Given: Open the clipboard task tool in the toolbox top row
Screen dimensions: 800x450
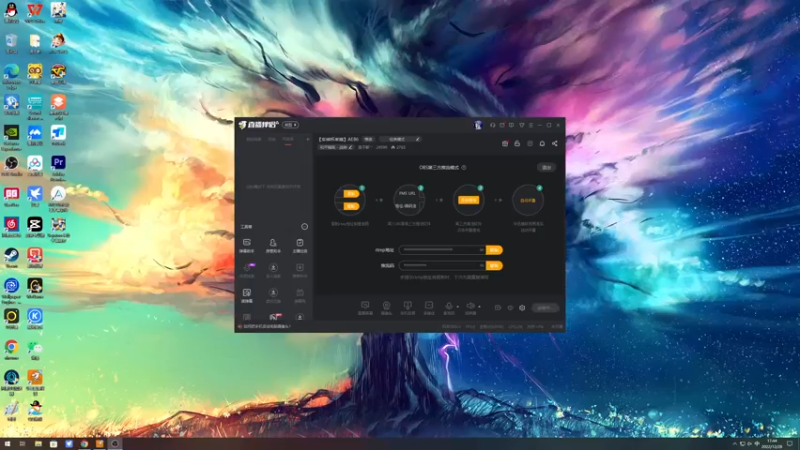Looking at the screenshot, I should tap(300, 245).
